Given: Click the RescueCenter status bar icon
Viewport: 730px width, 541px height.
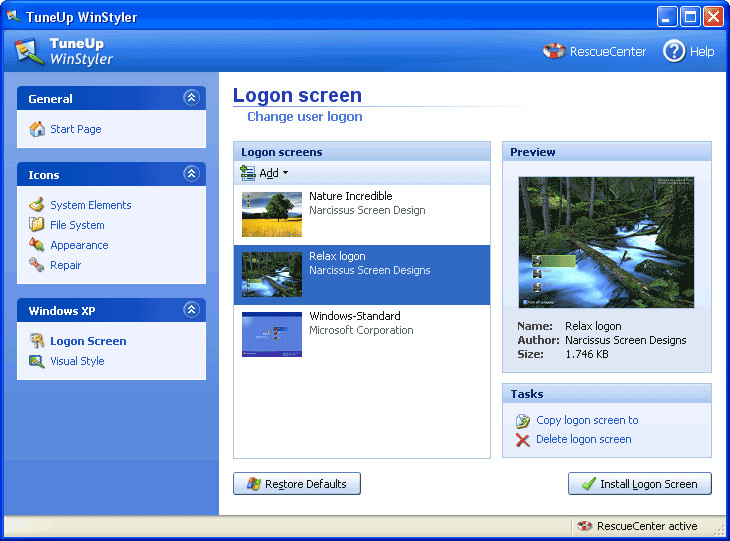Looking at the screenshot, I should pyautogui.click(x=584, y=526).
